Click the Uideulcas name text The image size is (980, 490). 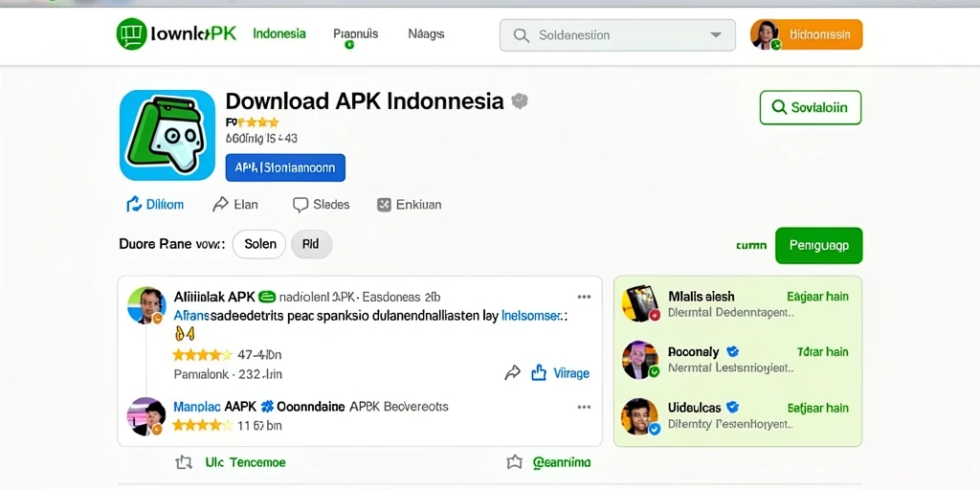[x=694, y=408]
